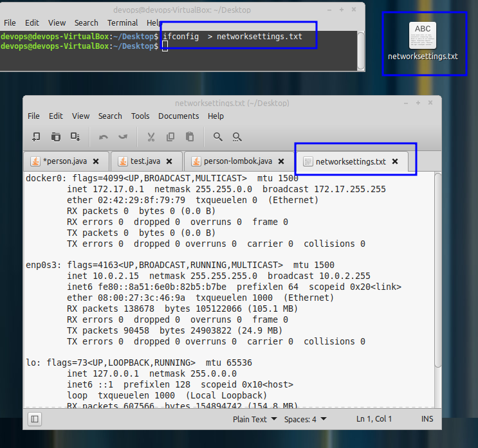The height and width of the screenshot is (448, 478).
Task: Click the TX packets 90458 line
Action: [x=175, y=331]
